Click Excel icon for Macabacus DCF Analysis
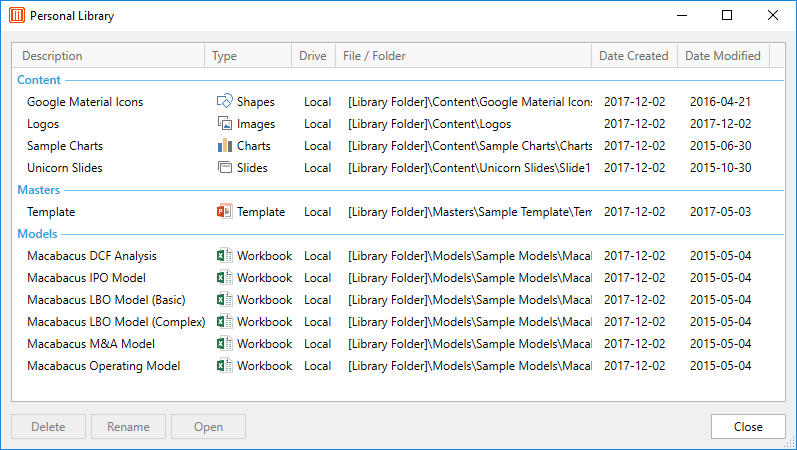Image resolution: width=797 pixels, height=450 pixels. 225,256
